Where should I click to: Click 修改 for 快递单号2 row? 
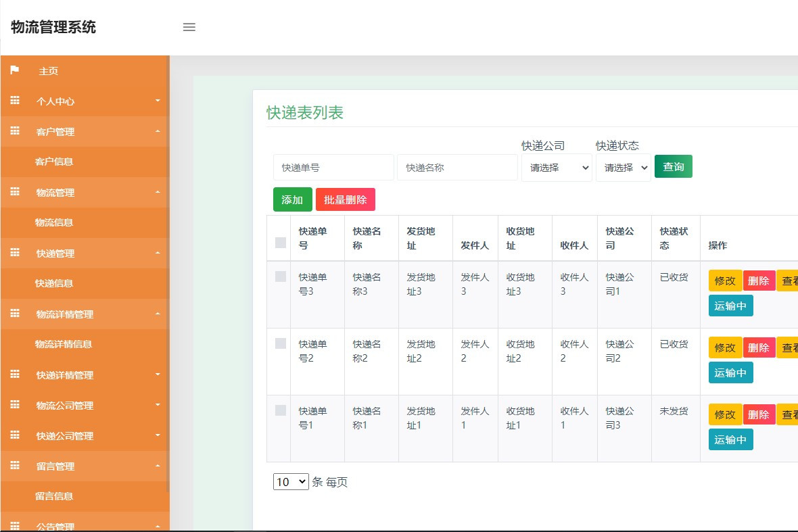coord(725,348)
